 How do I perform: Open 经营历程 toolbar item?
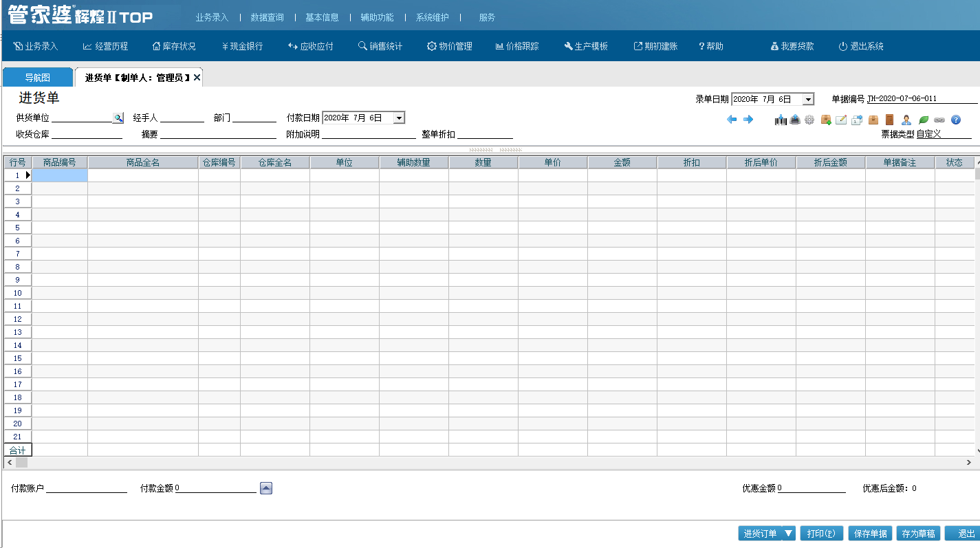(105, 47)
